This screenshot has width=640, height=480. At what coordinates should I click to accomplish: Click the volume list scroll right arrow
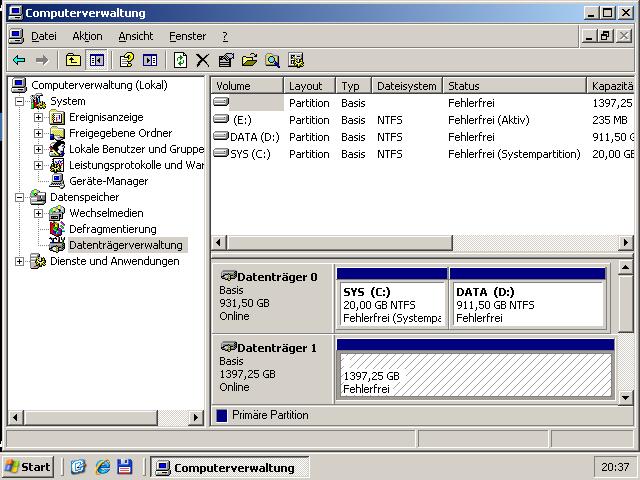(x=625, y=243)
